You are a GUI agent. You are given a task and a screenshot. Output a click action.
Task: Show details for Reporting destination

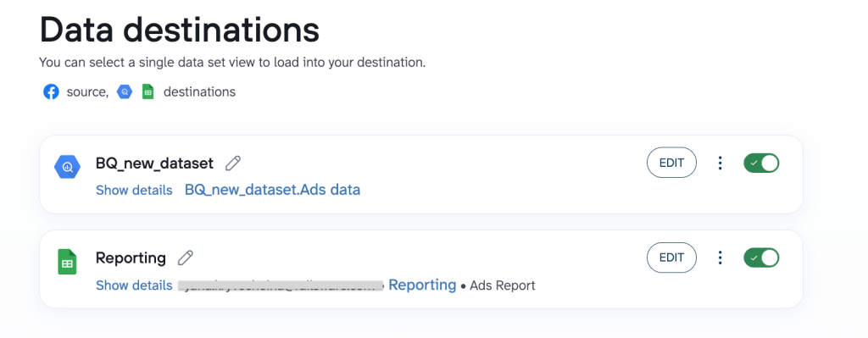click(x=134, y=285)
